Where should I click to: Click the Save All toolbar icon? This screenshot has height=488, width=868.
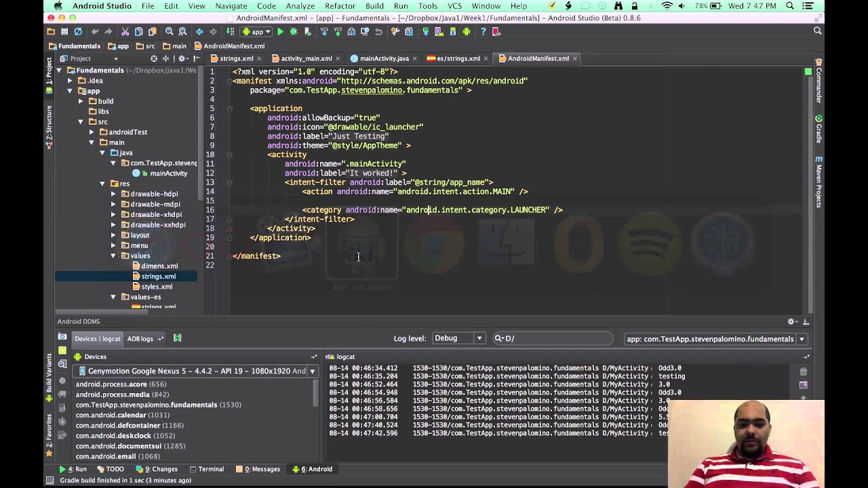64,32
